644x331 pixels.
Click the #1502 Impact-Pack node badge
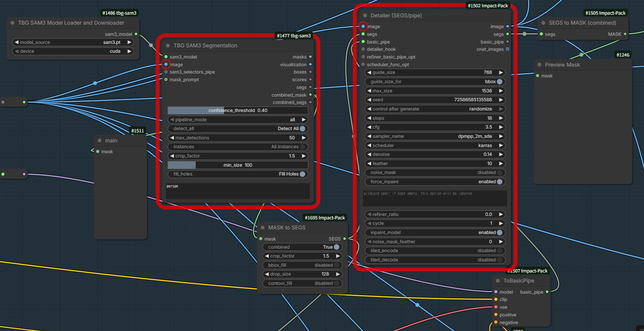point(488,6)
